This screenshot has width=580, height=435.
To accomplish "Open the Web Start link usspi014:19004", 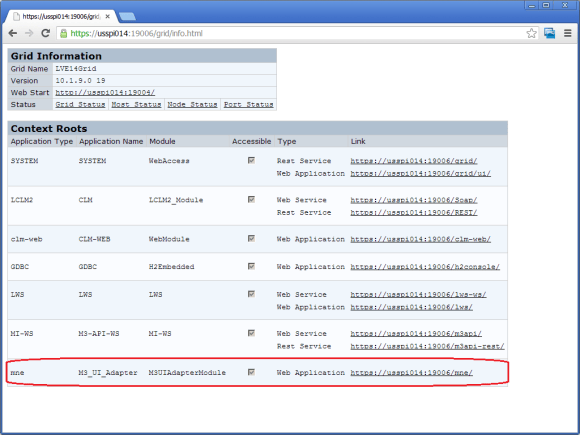I will pyautogui.click(x=105, y=92).
